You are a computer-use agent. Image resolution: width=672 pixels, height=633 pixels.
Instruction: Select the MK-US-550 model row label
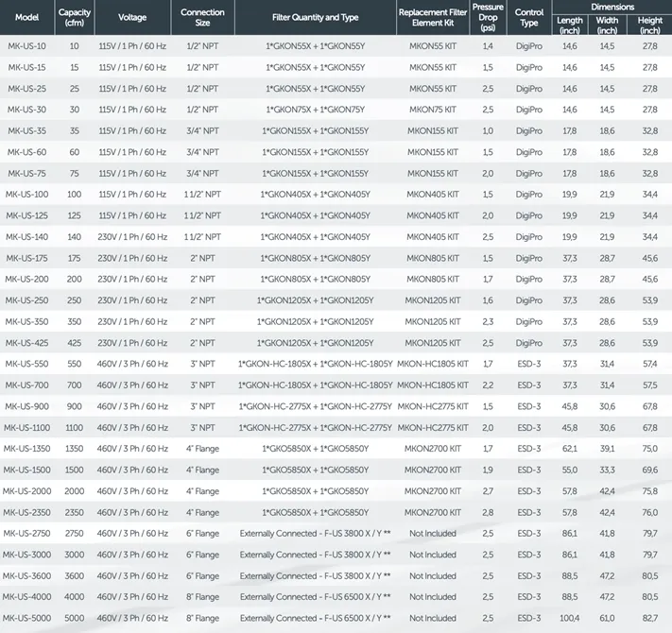pyautogui.click(x=26, y=364)
